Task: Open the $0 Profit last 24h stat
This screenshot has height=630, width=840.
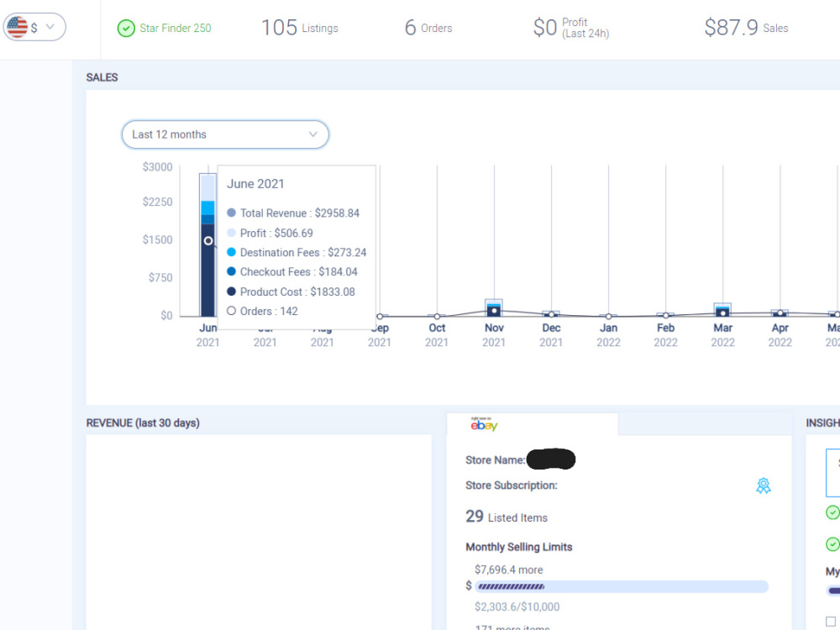Action: (571, 28)
